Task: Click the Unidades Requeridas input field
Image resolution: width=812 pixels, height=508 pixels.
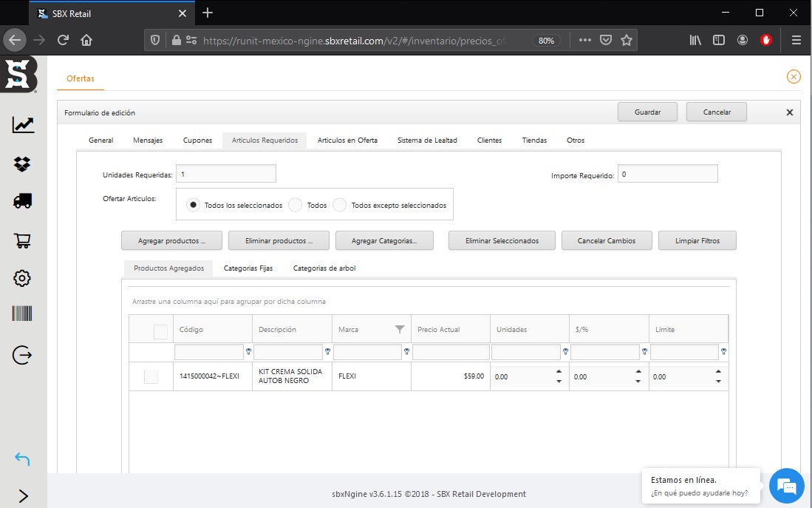Action: [226, 174]
